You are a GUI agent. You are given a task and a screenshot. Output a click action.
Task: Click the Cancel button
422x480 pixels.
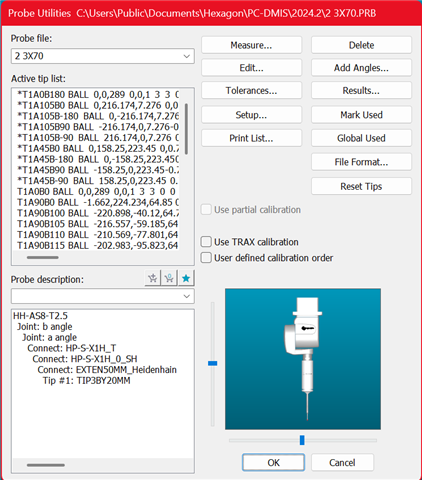click(342, 462)
